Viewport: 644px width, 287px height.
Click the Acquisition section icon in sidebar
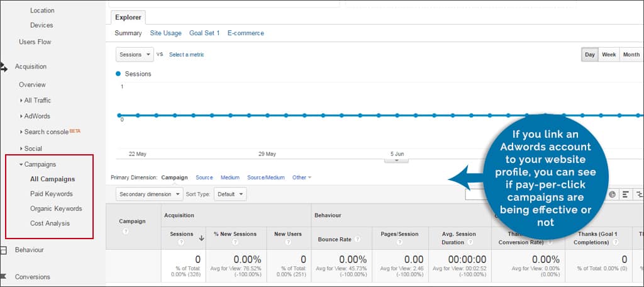tap(3, 67)
